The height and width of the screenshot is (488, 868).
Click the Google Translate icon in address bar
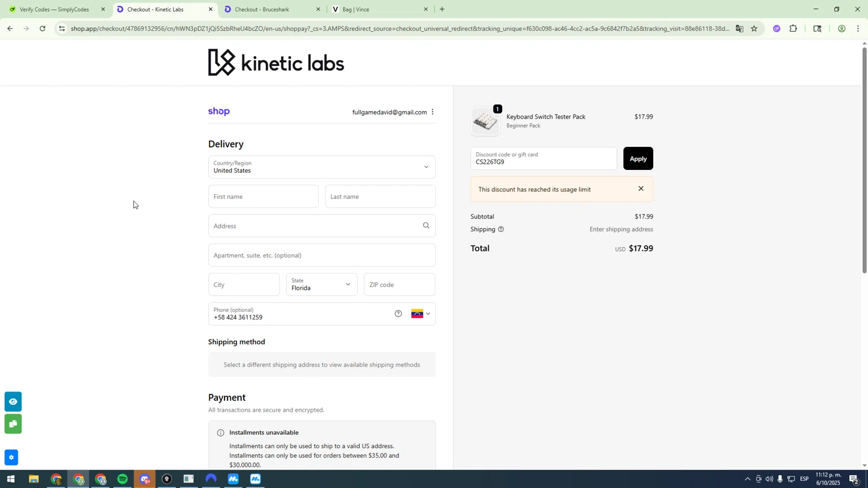[x=740, y=28]
